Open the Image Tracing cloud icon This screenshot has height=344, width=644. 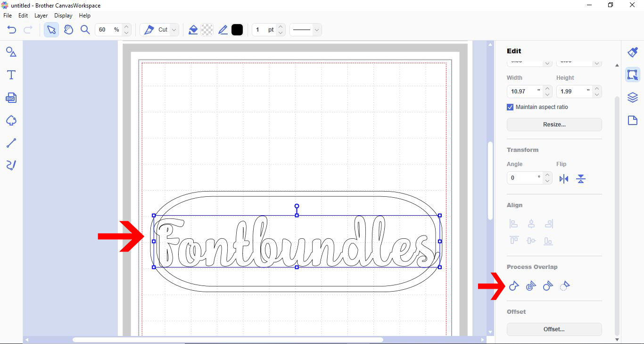click(11, 121)
